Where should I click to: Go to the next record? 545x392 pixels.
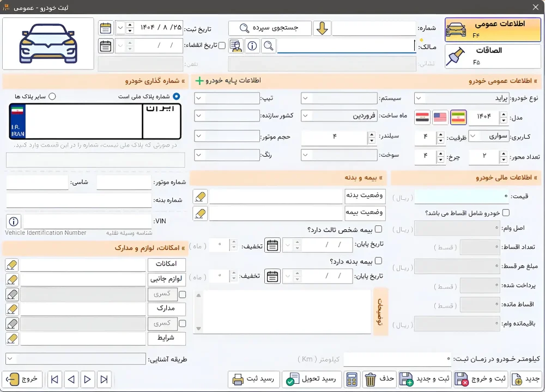88,379
